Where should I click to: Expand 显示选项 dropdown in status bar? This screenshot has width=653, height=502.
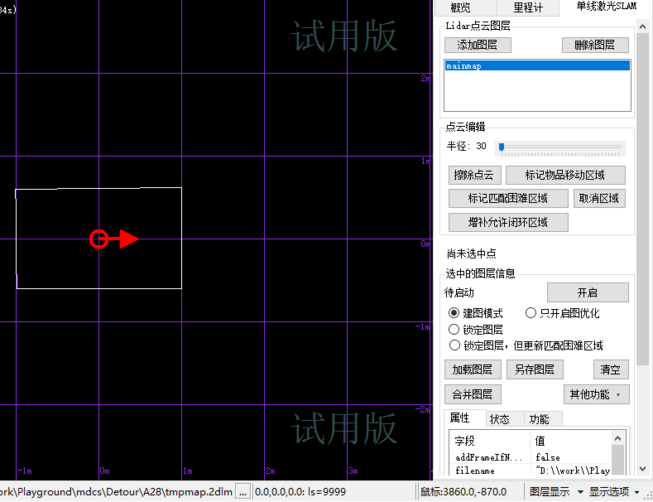(615, 491)
